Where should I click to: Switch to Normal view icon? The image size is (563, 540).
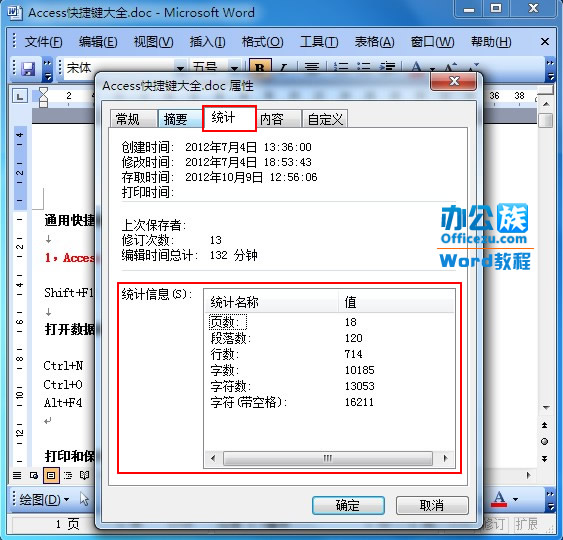point(17,476)
